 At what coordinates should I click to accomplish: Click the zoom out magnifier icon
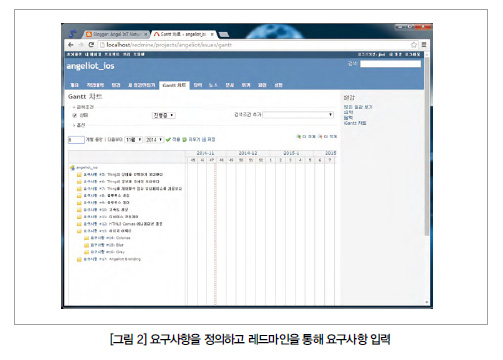tap(320, 136)
